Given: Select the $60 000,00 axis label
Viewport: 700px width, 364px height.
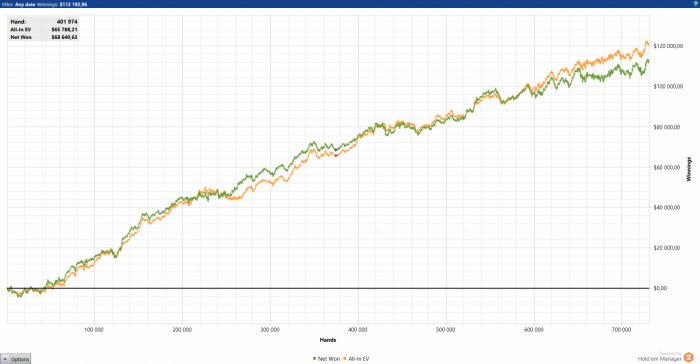Looking at the screenshot, I should [x=667, y=167].
